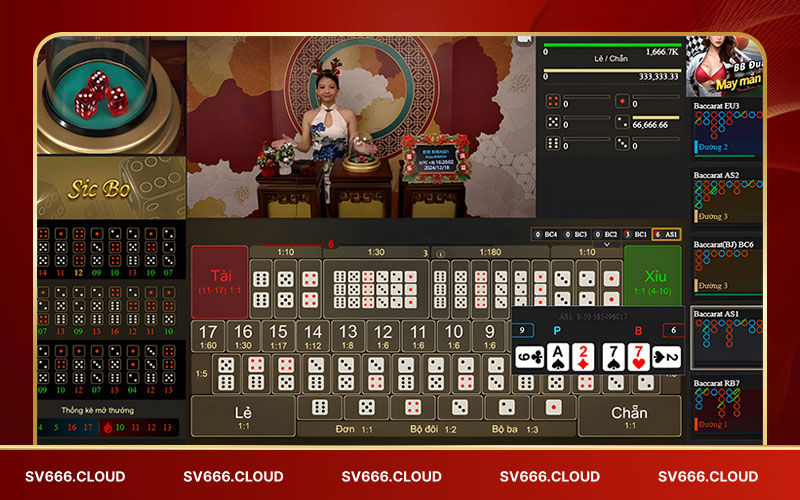Viewport: 800px width, 500px height.
Task: Bet on total 12
Action: click(x=383, y=336)
